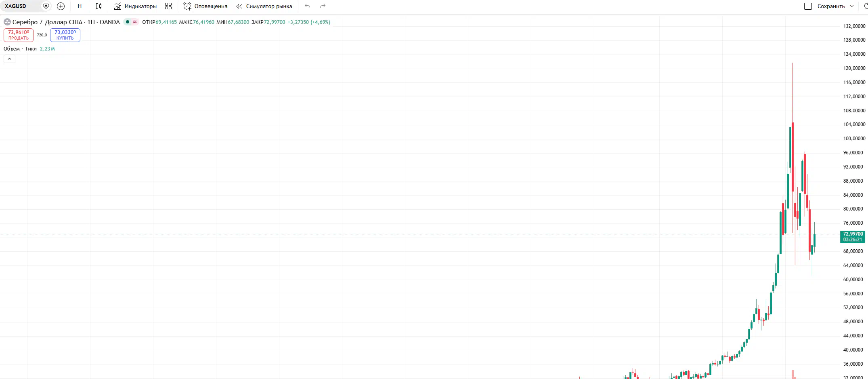Click the diamond badge in symbol box
Screen dimensions: 868x379
[46, 6]
